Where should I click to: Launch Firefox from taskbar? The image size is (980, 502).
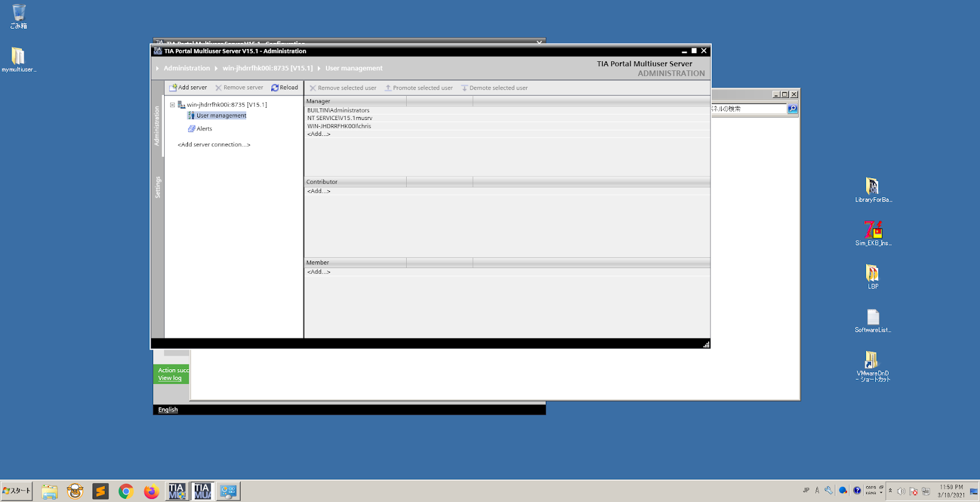151,492
